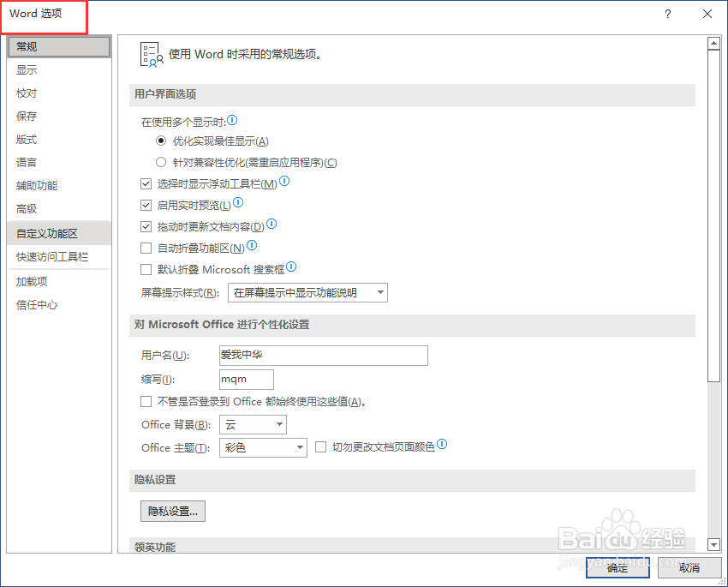Open 快速访问工具栏 options category
Image resolution: width=728 pixels, height=587 pixels.
click(x=58, y=257)
